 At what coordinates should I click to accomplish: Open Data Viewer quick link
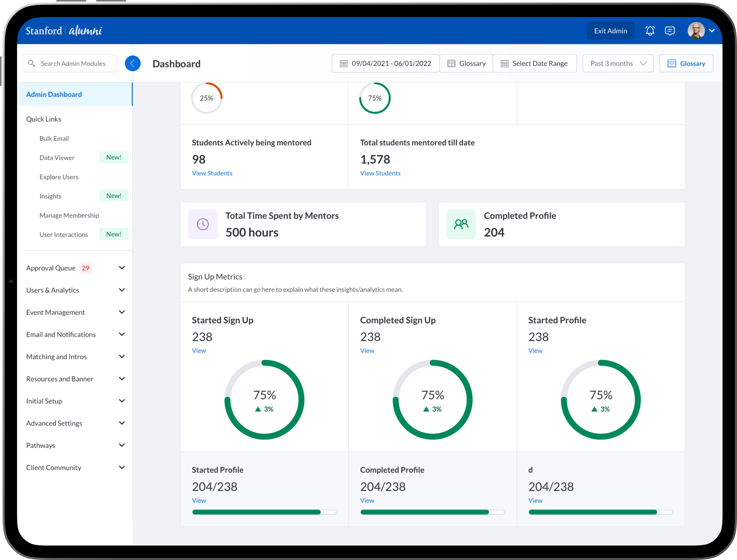pos(57,158)
